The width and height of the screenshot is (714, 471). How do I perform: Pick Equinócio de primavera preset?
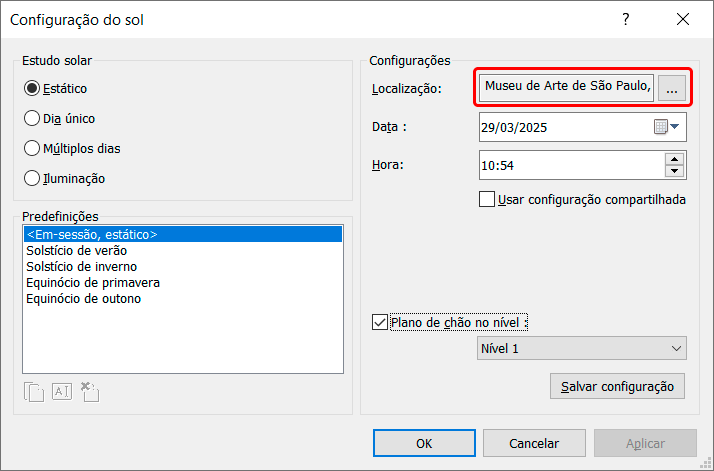click(x=93, y=283)
